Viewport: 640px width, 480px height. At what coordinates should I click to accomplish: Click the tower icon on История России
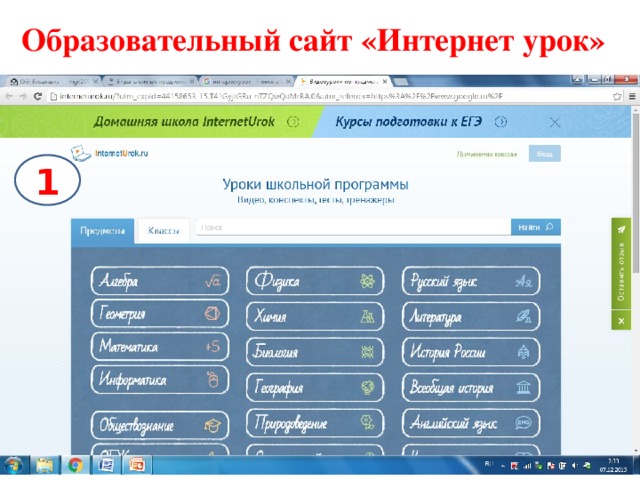click(523, 352)
